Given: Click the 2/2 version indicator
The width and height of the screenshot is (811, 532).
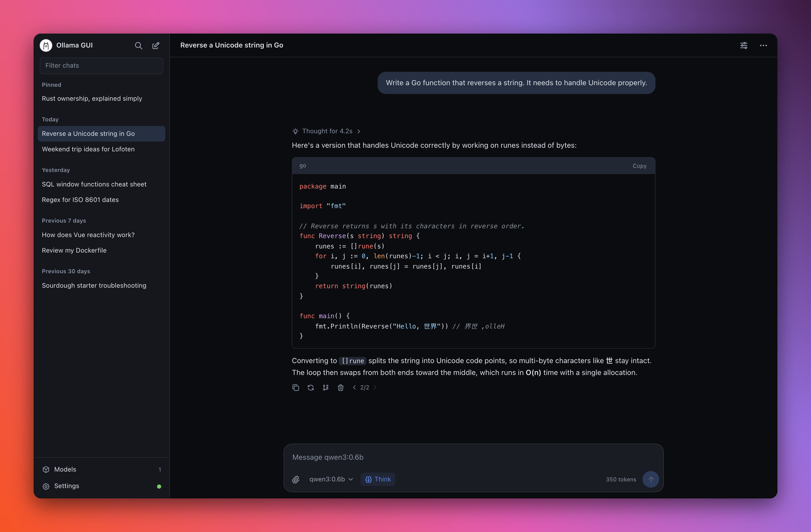Looking at the screenshot, I should (364, 388).
